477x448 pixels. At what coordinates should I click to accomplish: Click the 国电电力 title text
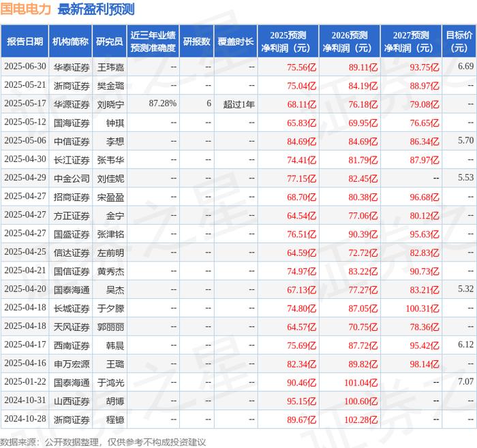pyautogui.click(x=26, y=9)
